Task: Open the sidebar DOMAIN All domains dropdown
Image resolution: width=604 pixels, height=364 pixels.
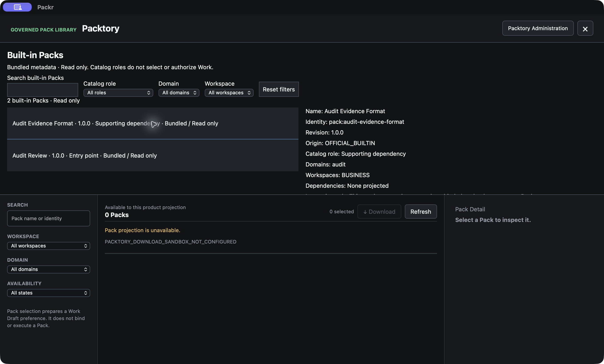Action: 49,269
